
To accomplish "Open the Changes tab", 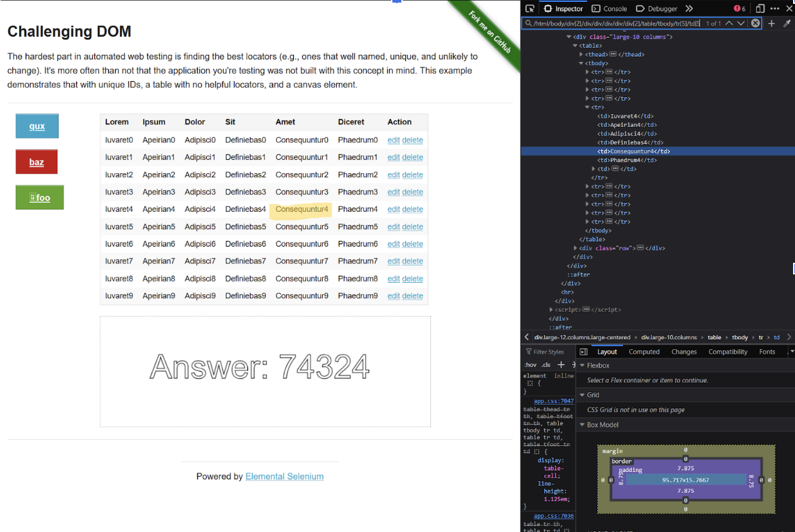I will 684,352.
